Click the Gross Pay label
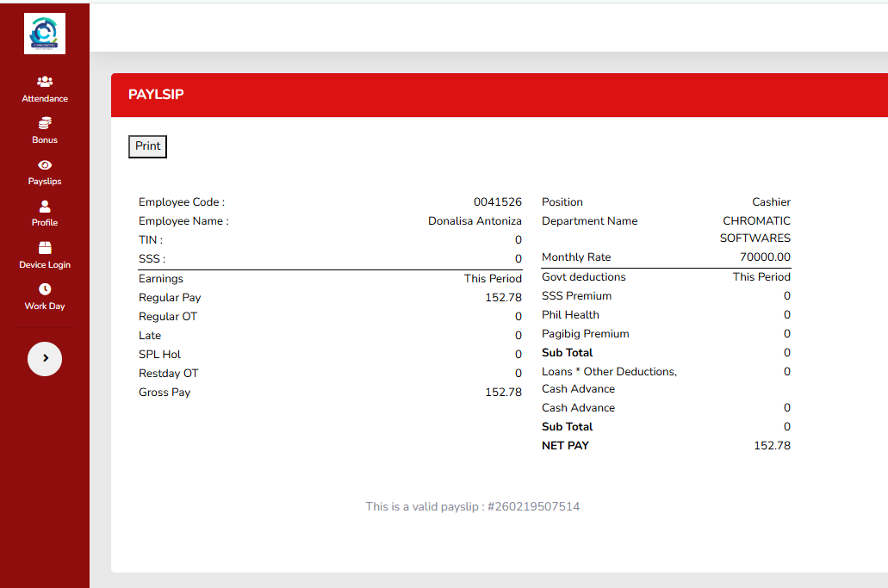888x588 pixels. pyautogui.click(x=165, y=393)
